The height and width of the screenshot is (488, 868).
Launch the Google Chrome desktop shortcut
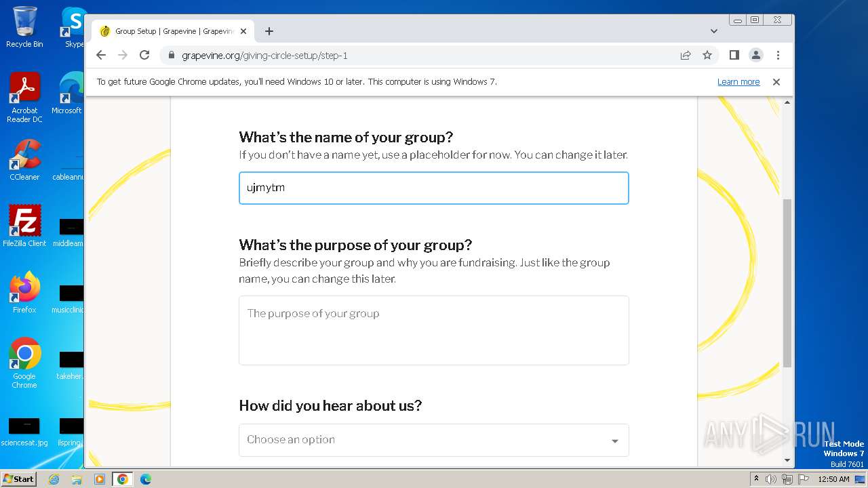[24, 363]
